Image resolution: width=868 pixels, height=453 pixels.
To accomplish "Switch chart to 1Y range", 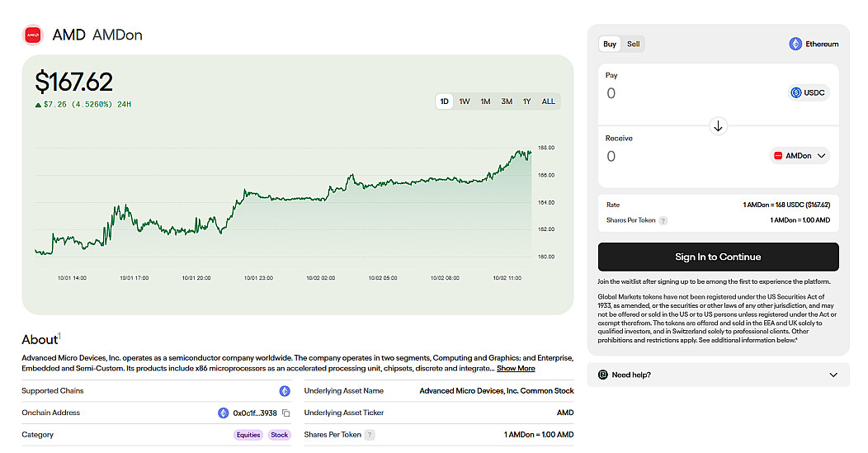I will click(526, 101).
